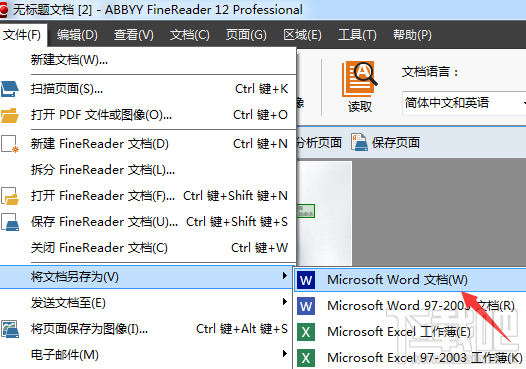Choose 新建 FineReader 文档(D) entry

pyautogui.click(x=148, y=144)
